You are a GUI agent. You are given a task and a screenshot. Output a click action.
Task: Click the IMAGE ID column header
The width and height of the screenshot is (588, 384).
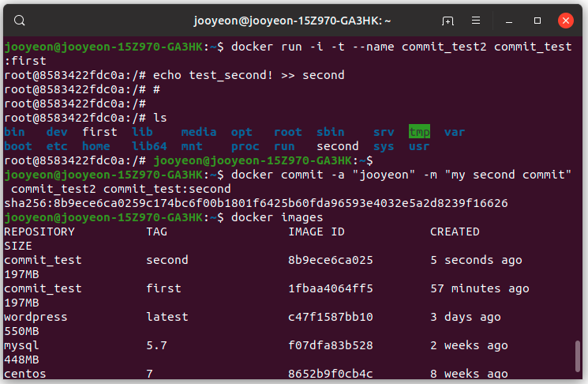(316, 232)
